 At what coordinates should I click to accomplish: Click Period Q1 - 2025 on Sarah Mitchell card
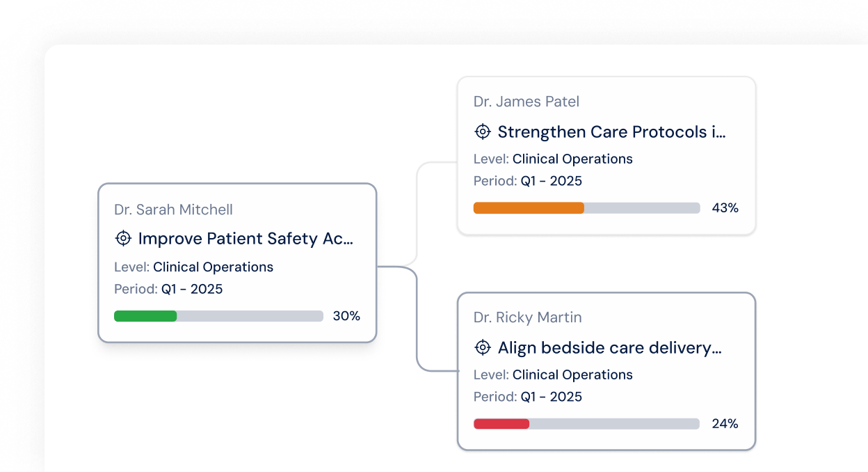[192, 289]
